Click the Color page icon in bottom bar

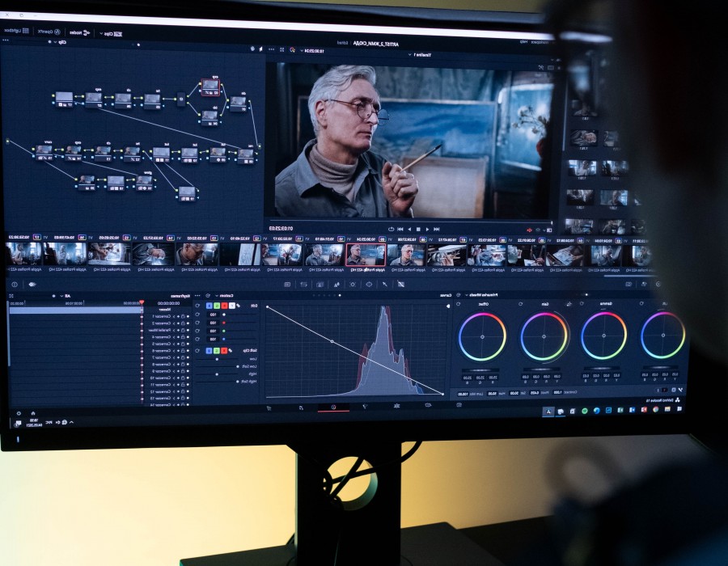332,407
